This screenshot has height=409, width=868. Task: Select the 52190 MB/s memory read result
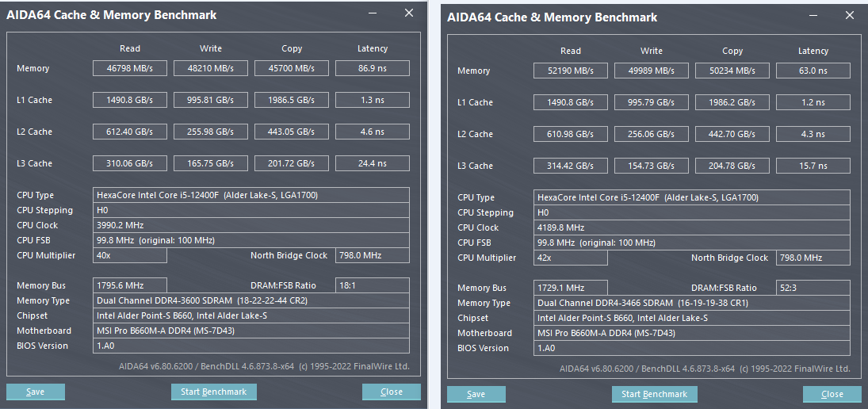571,71
